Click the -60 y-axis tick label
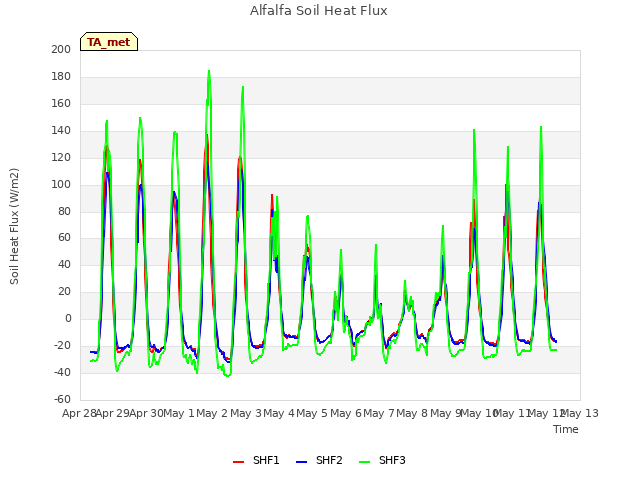640x480 pixels. (x=62, y=399)
